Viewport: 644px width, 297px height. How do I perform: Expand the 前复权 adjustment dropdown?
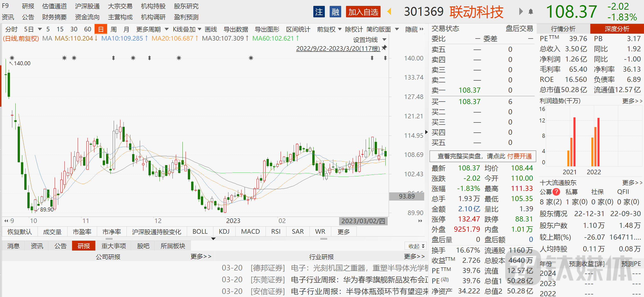point(329,29)
